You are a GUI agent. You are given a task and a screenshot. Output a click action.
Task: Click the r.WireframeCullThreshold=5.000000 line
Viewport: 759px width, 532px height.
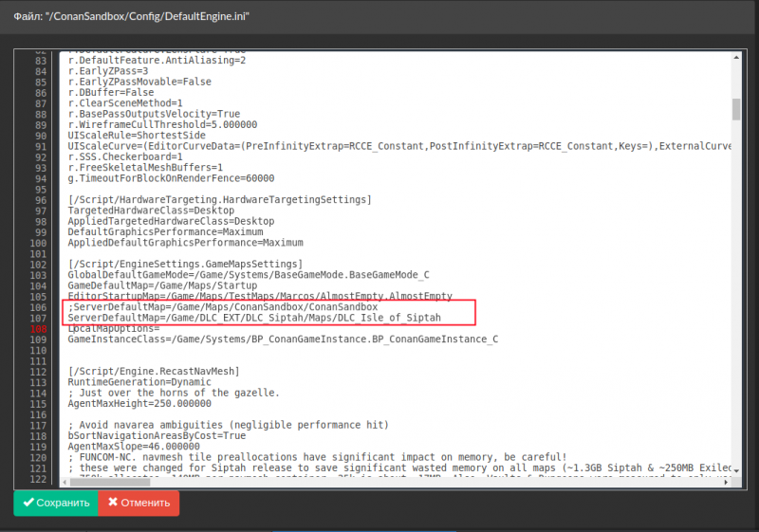pyautogui.click(x=162, y=125)
